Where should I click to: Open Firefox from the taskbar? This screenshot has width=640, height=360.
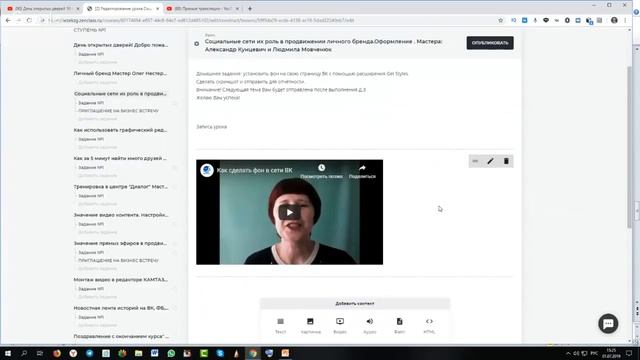[57, 353]
